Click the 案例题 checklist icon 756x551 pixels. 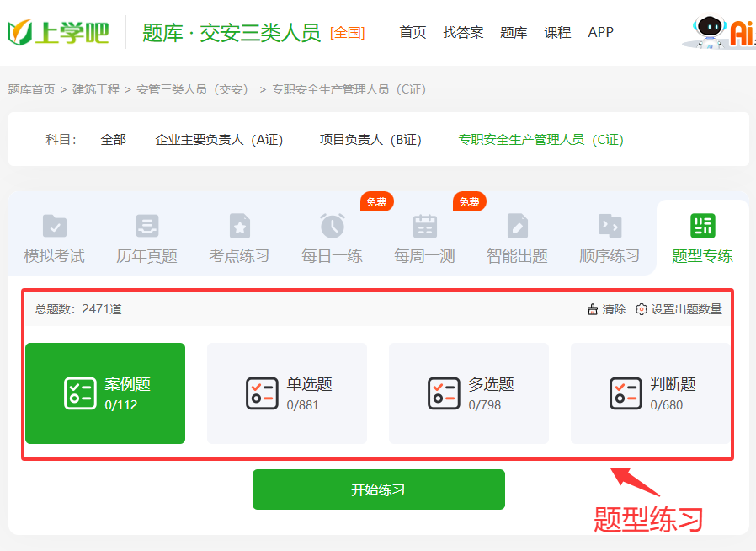click(80, 393)
